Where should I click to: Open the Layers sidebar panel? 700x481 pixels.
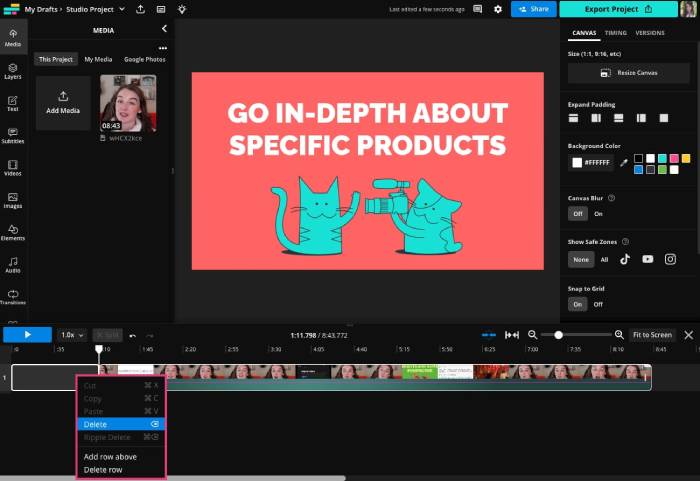(x=13, y=71)
